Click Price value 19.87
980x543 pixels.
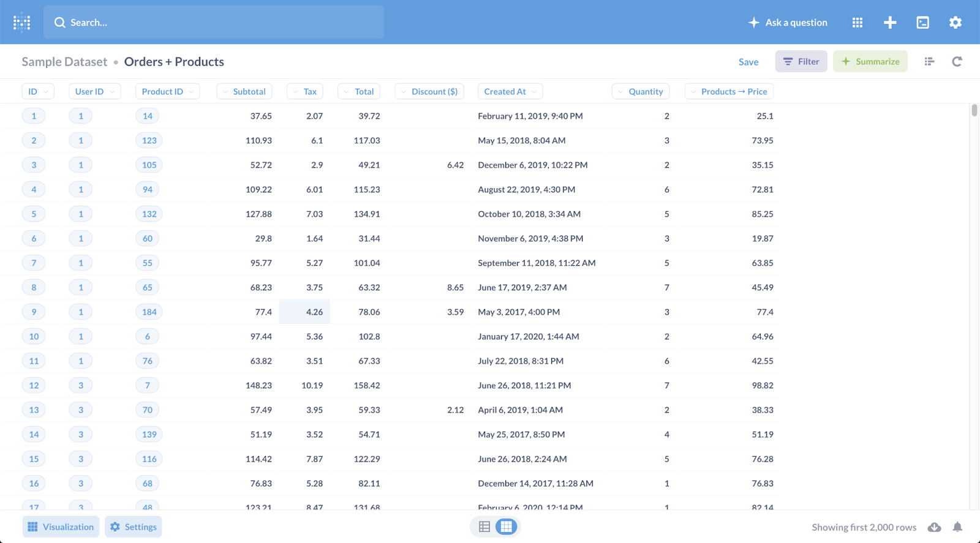click(763, 239)
